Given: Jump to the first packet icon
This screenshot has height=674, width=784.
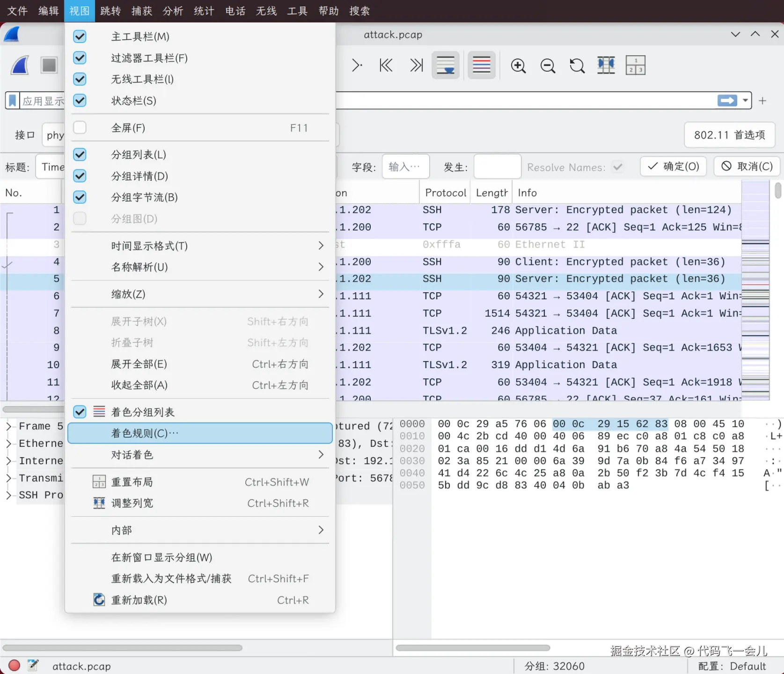Looking at the screenshot, I should [386, 65].
